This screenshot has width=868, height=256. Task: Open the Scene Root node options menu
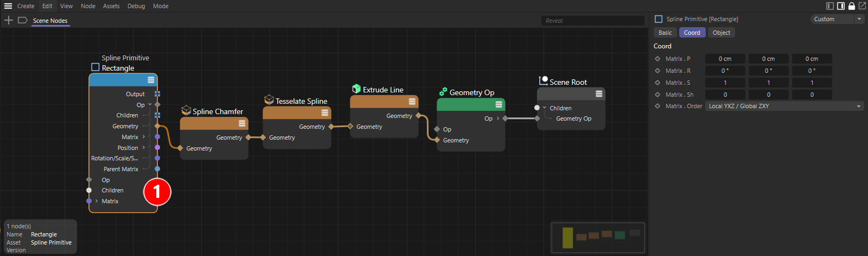tap(599, 93)
